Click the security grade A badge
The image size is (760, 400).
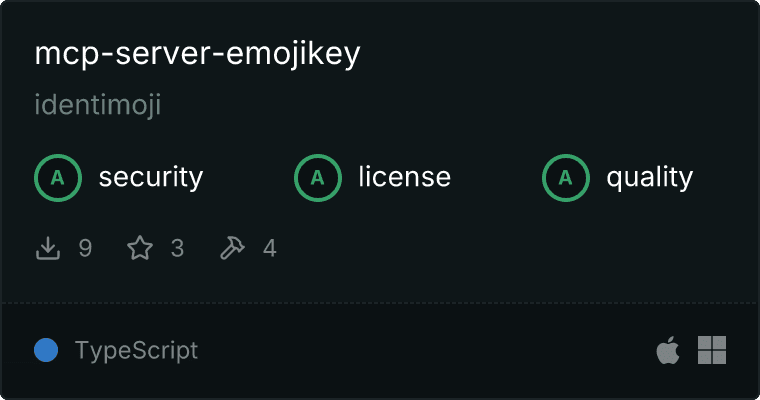click(x=58, y=178)
